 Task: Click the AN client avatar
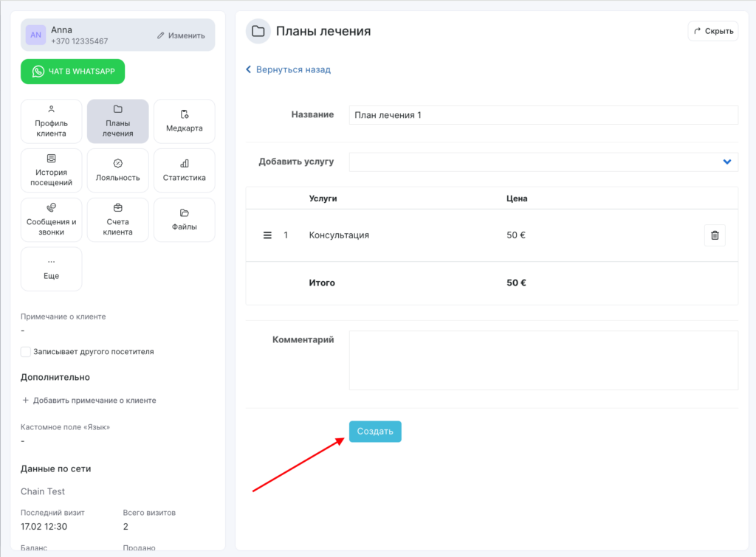tap(35, 35)
